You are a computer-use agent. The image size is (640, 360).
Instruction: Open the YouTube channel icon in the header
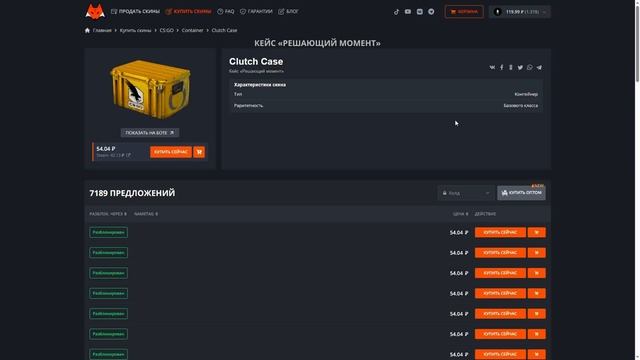[x=408, y=12]
